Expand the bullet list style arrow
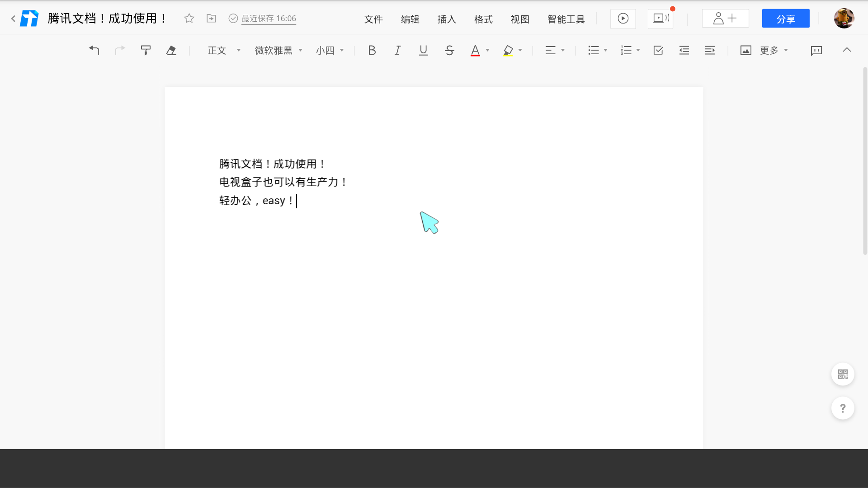 point(606,50)
